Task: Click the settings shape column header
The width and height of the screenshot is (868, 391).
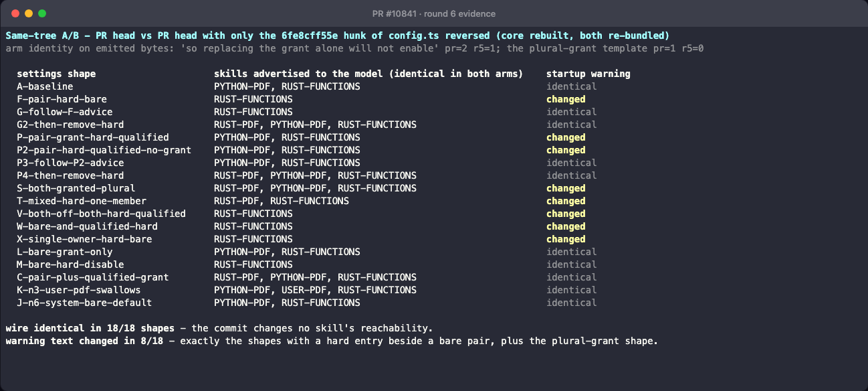Action: [56, 74]
